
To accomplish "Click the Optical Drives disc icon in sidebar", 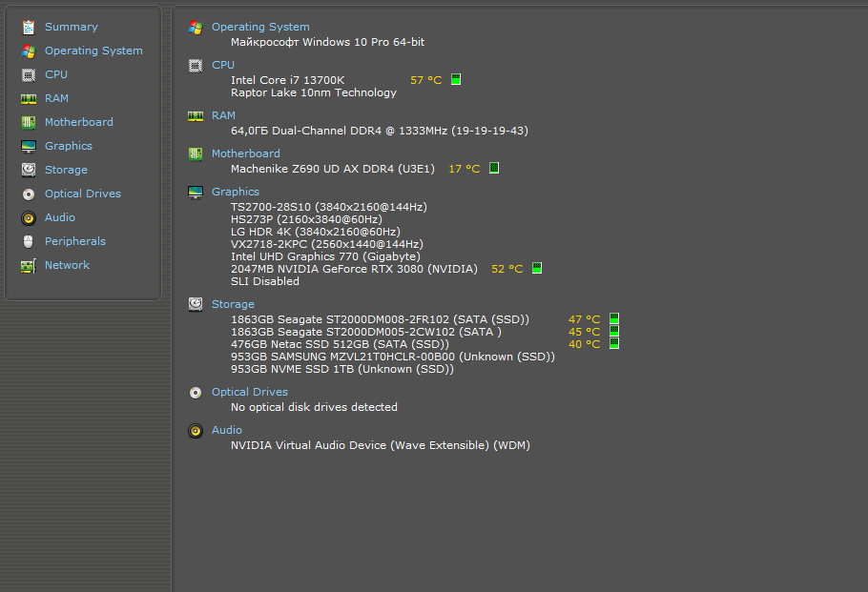I will pyautogui.click(x=29, y=194).
